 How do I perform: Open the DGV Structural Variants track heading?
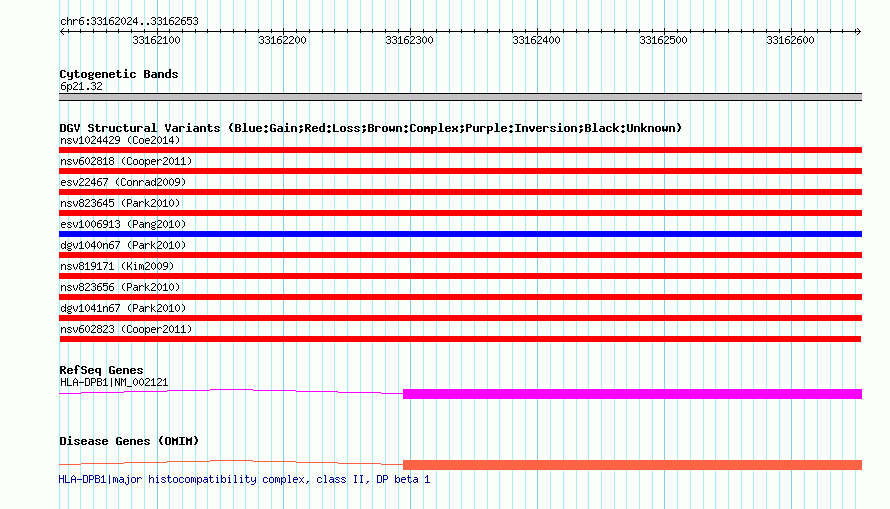click(x=371, y=128)
